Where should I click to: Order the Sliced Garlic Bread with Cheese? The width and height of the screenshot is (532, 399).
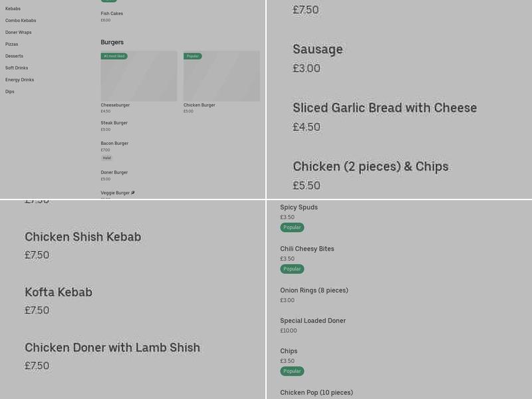384,107
